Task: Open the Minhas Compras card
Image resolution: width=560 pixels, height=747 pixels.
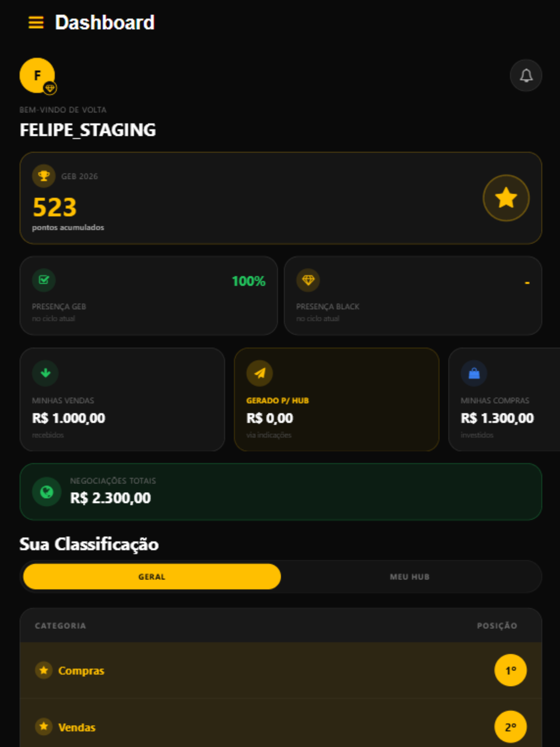Action: pos(504,400)
